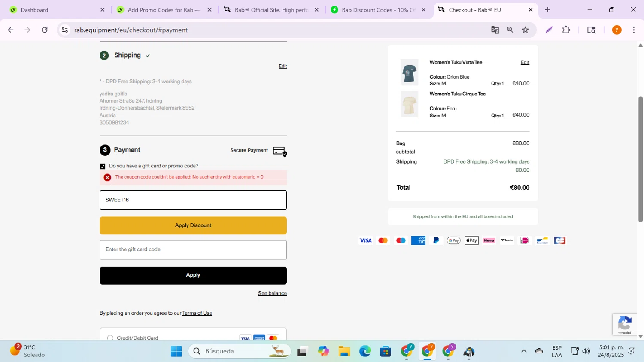Select the Credit/Debit Card radio button
The width and height of the screenshot is (644, 362).
point(110,338)
